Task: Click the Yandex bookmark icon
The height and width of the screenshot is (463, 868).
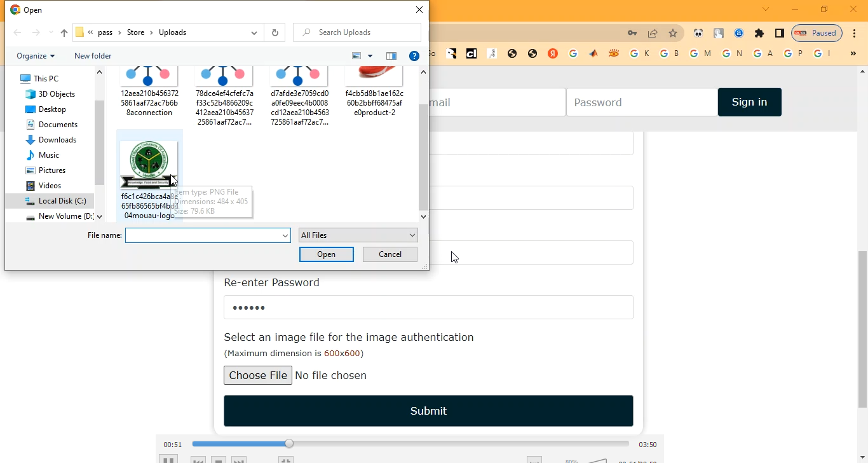Action: pos(553,54)
